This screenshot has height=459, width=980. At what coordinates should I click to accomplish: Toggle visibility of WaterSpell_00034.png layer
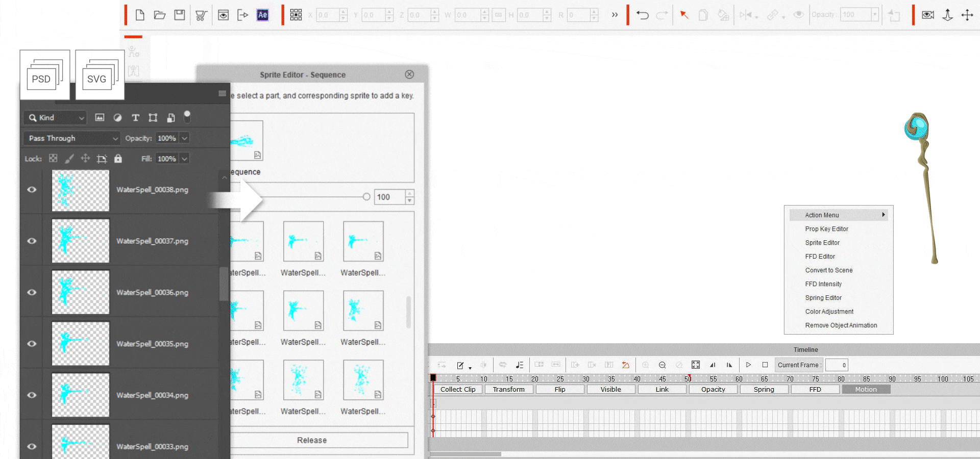pos(32,395)
